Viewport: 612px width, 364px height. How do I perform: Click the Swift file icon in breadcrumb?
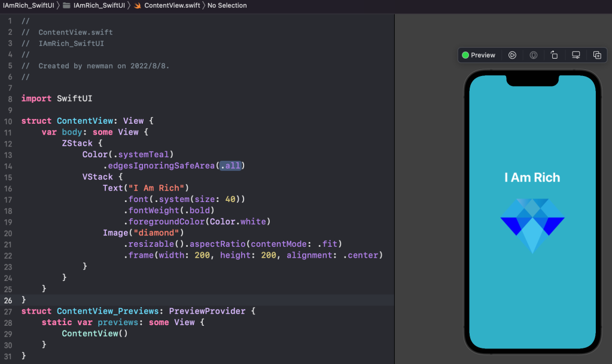pos(138,5)
